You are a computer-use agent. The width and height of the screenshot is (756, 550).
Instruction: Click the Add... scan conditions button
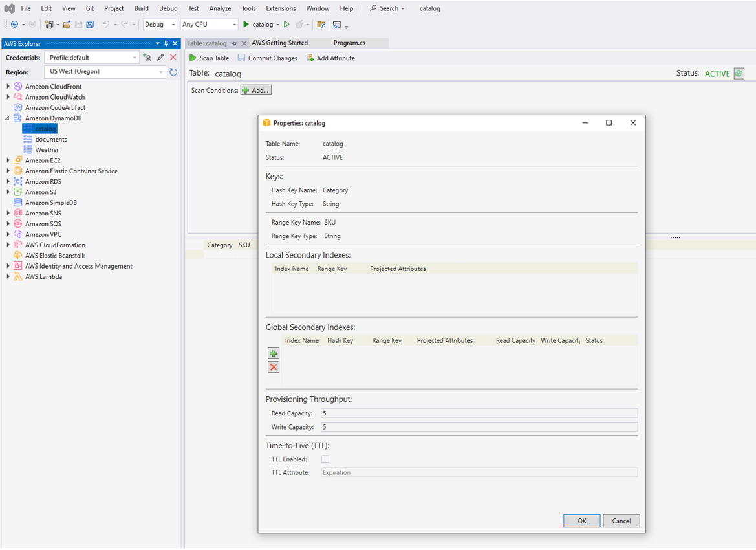tap(255, 90)
